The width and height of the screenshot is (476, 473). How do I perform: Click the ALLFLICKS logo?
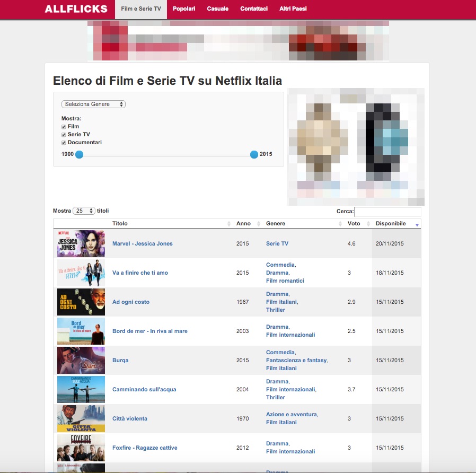(76, 9)
